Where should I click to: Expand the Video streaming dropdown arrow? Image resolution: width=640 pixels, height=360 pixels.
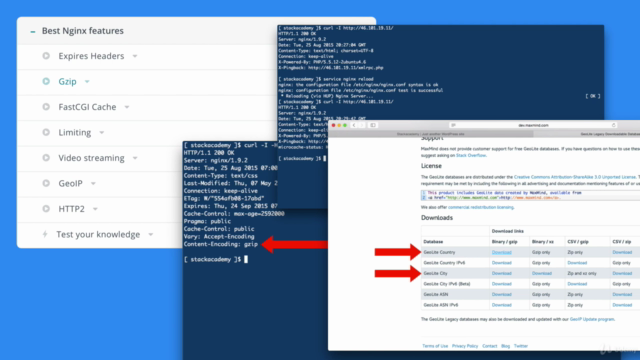[135, 158]
